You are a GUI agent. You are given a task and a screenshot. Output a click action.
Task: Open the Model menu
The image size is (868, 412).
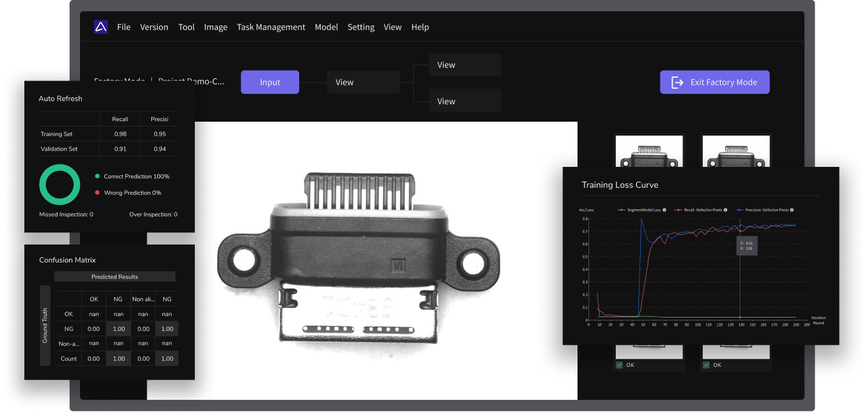pos(326,27)
